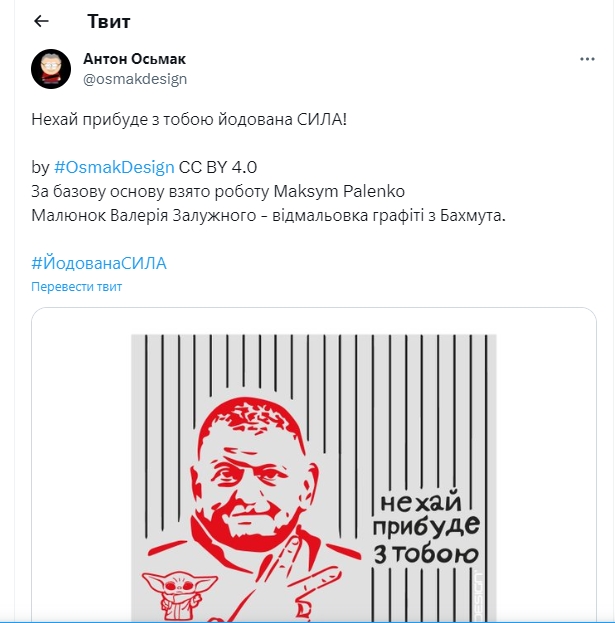Click the 'нехай прибуде з тобою' caption in the image
Image resolution: width=615 pixels, height=623 pixels.
click(426, 528)
